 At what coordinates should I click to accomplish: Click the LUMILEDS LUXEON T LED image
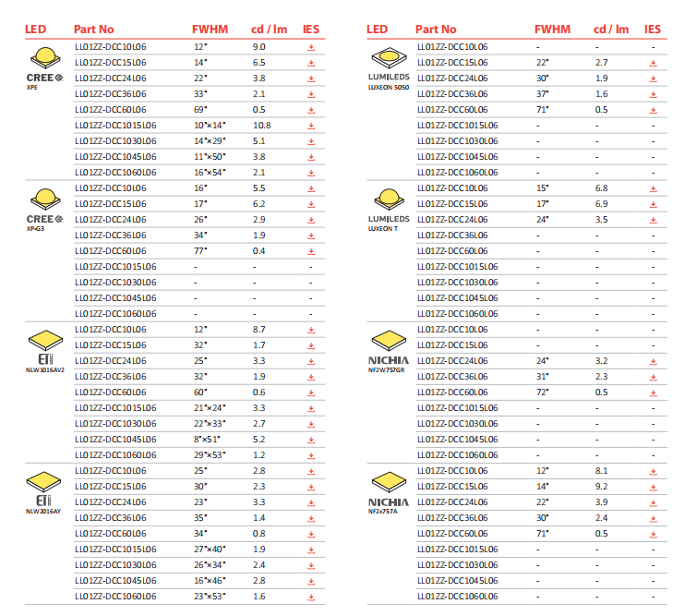tap(389, 199)
